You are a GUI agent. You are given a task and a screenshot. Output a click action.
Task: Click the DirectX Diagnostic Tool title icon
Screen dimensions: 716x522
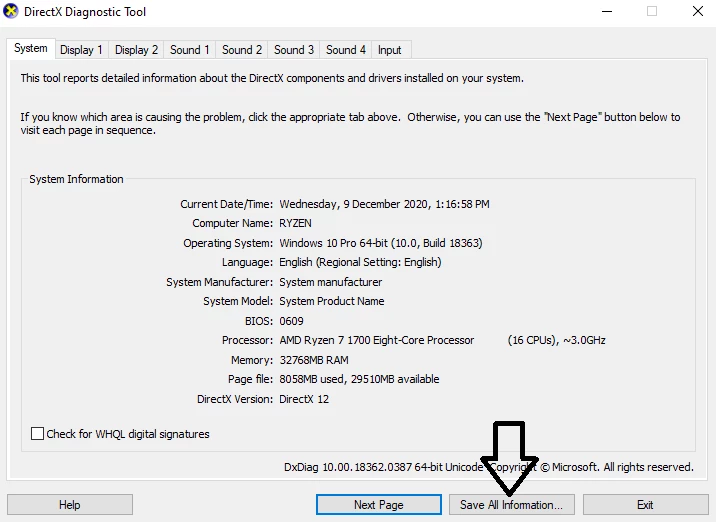point(11,11)
